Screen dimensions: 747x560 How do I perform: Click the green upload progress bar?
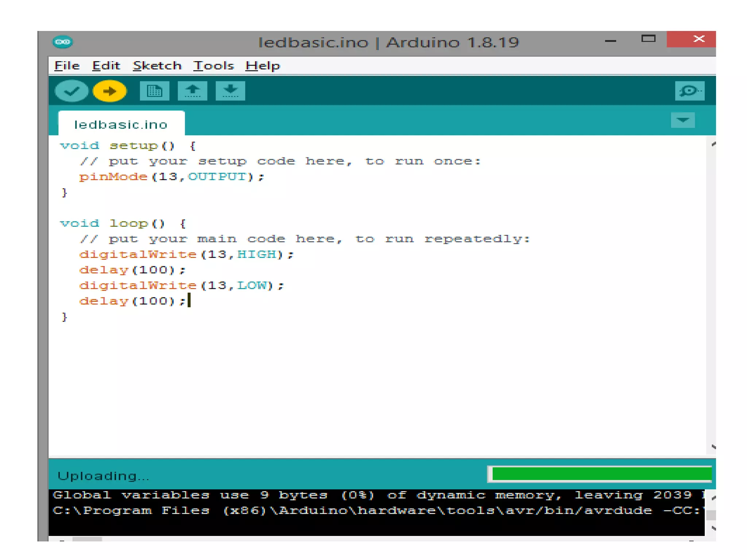[x=601, y=474]
